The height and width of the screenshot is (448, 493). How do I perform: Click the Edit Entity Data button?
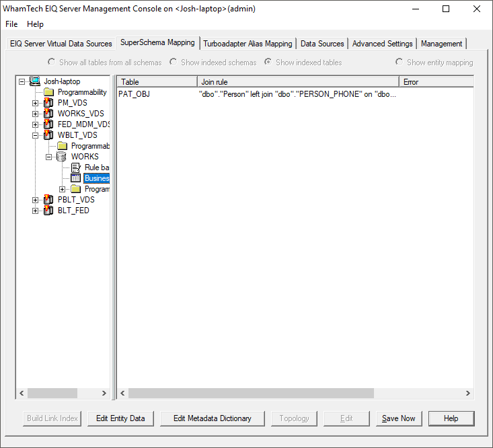(x=120, y=418)
